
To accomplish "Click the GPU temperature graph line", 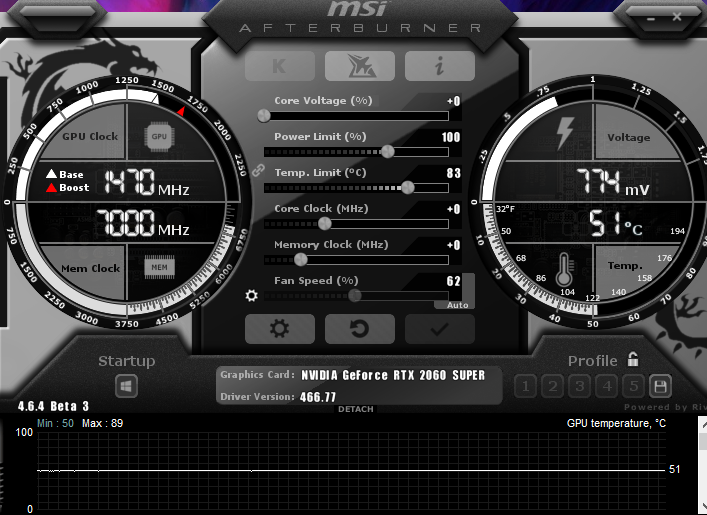I will click(x=351, y=470).
